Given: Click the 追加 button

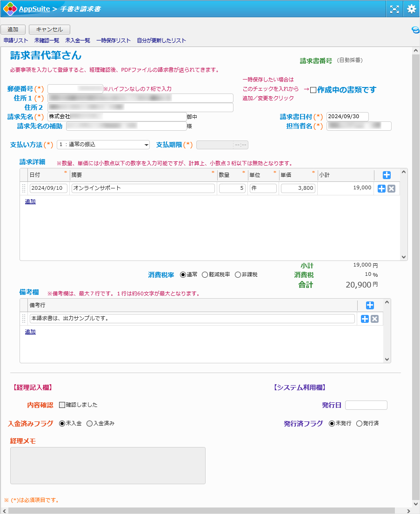Looking at the screenshot, I should 13,29.
